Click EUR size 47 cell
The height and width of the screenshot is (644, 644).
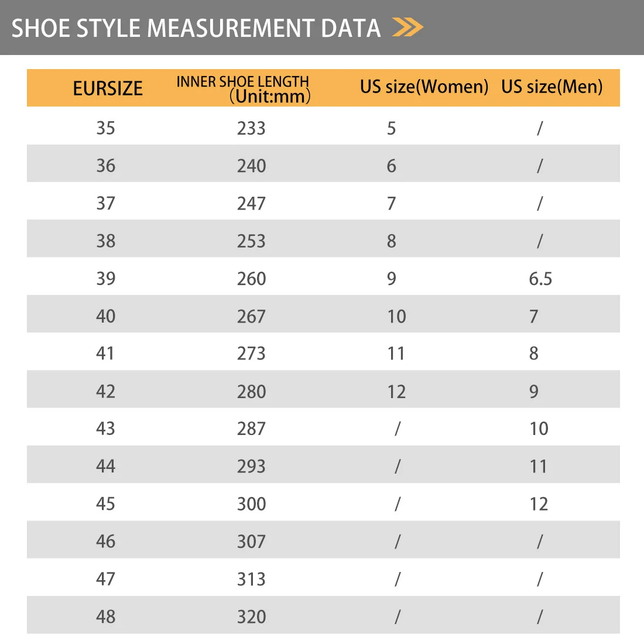click(x=105, y=579)
